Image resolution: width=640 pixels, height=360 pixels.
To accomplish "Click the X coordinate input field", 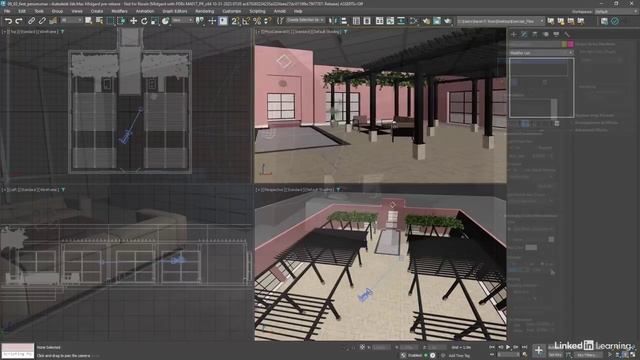I will coord(381,347).
